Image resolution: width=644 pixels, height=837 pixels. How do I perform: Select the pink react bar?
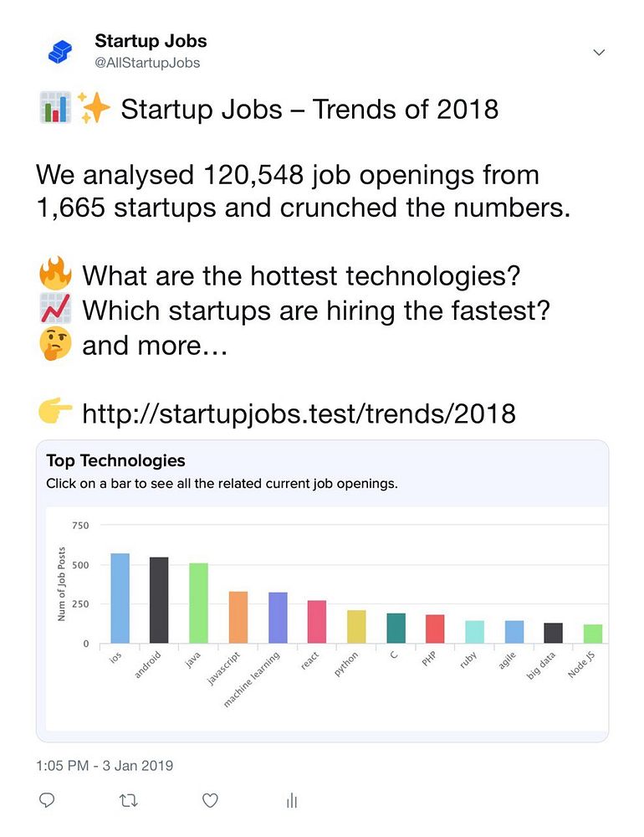pyautogui.click(x=317, y=621)
